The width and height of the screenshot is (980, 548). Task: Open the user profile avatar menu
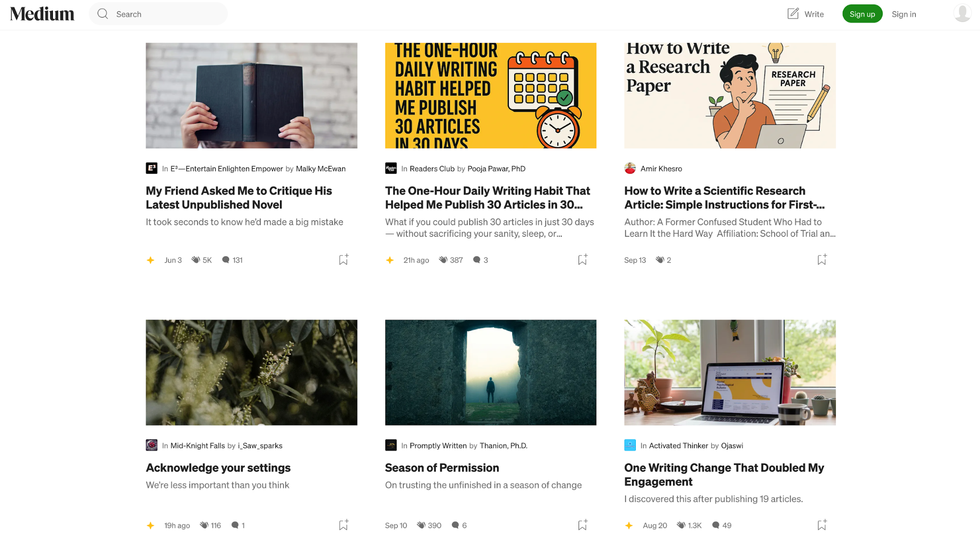coord(962,14)
